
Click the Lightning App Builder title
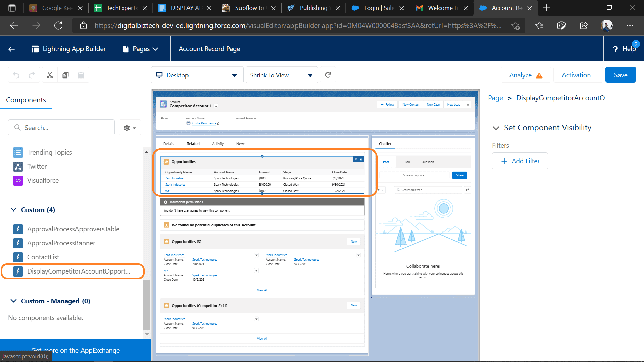(x=74, y=49)
